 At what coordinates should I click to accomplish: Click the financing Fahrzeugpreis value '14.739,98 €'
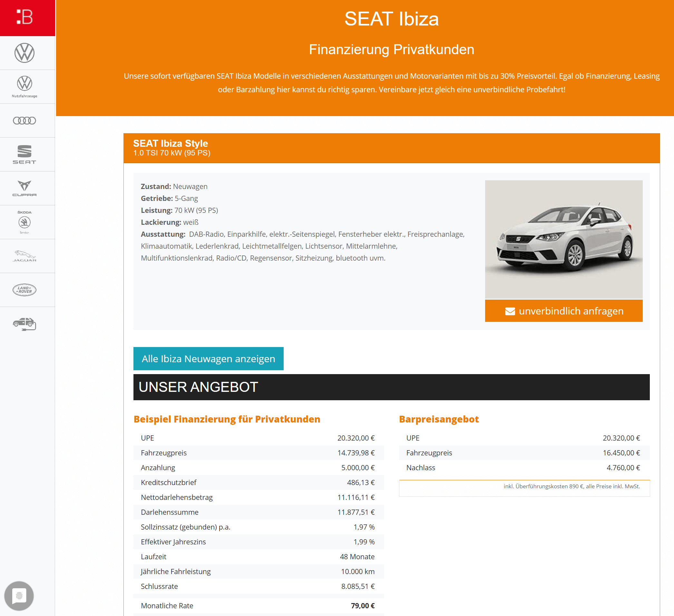point(356,453)
